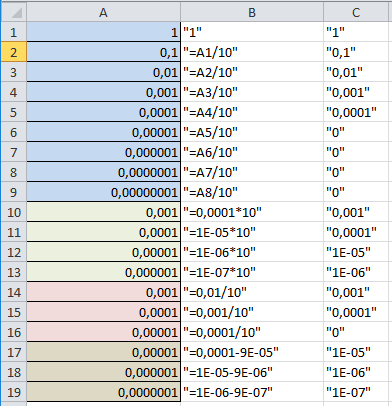Click pink cell A14 with 0,001

(103, 292)
